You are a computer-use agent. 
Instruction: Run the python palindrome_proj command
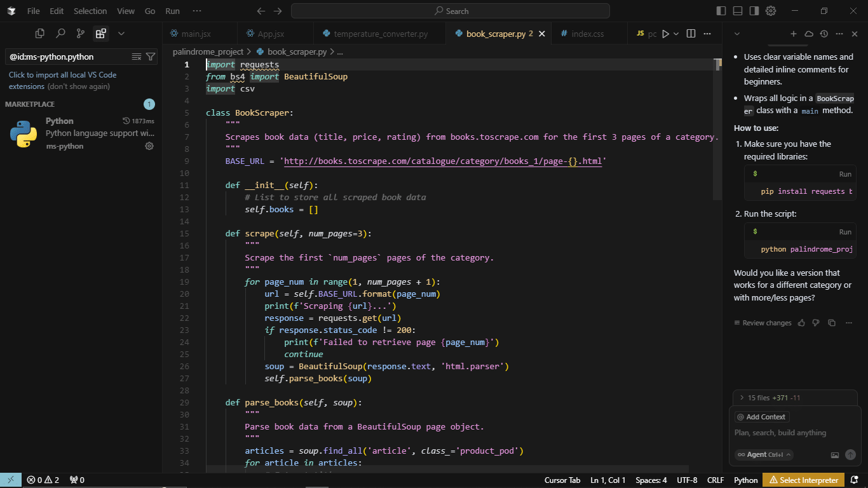[844, 232]
